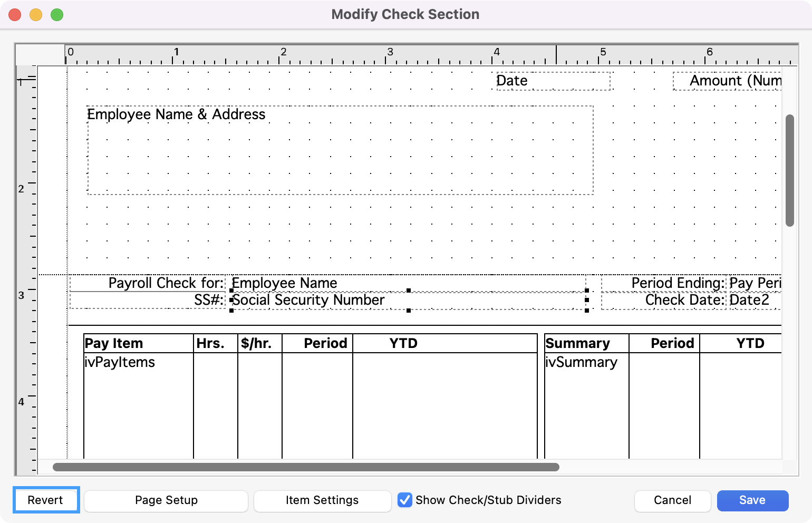Click the ivSummary table area

point(586,401)
